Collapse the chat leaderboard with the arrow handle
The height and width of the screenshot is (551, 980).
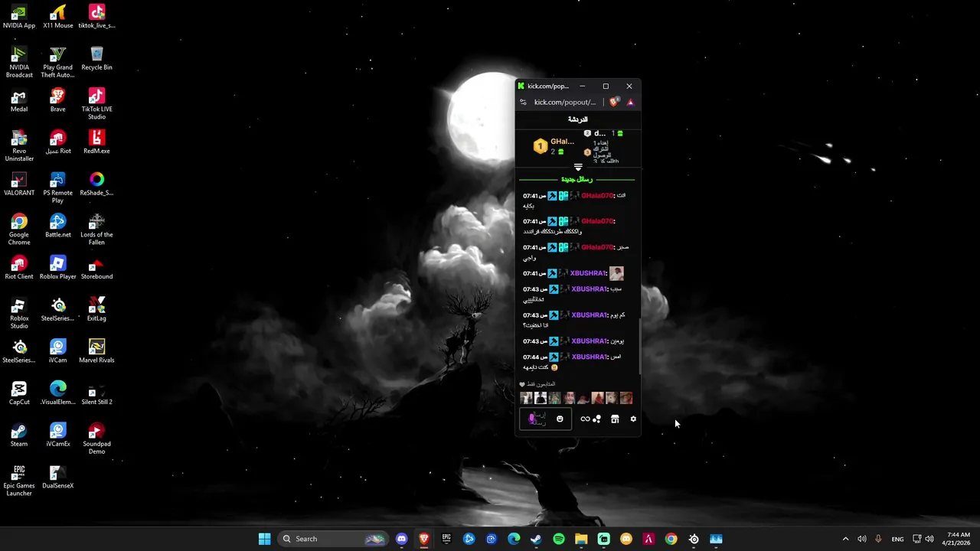pyautogui.click(x=578, y=167)
